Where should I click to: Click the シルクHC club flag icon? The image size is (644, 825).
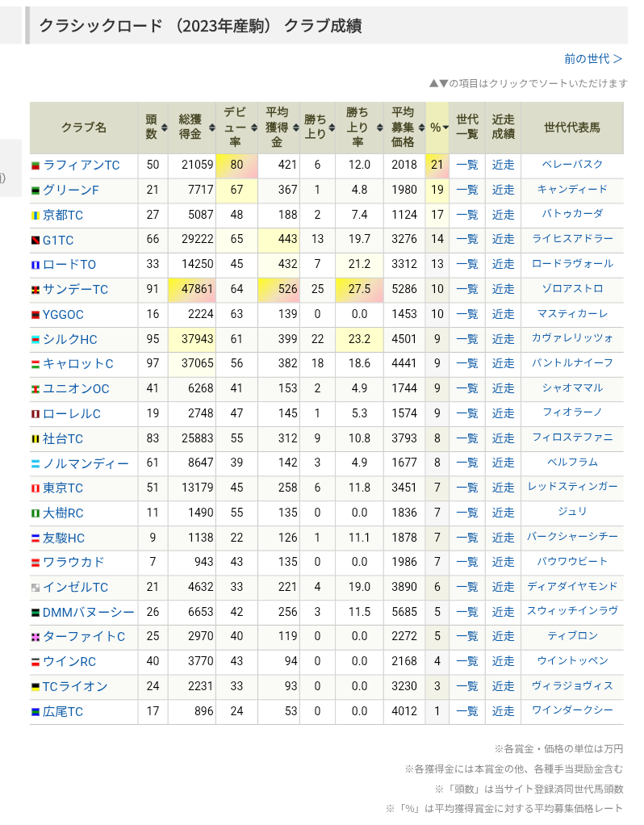(36, 340)
